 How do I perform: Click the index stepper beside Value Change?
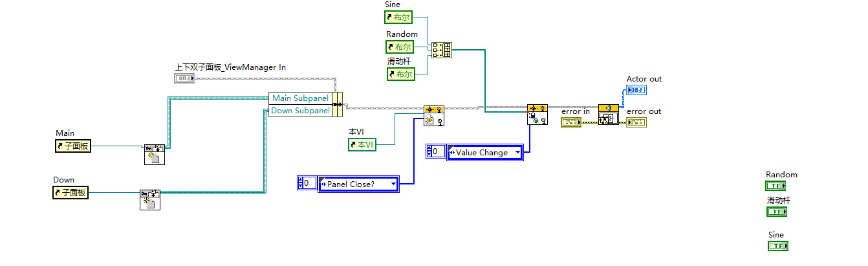[x=435, y=152]
